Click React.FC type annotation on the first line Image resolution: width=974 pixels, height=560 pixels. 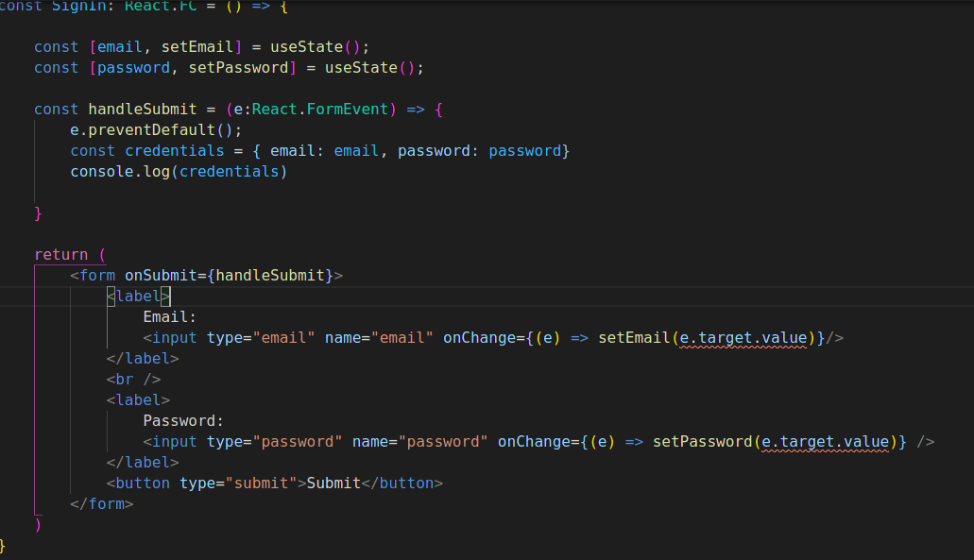161,6
